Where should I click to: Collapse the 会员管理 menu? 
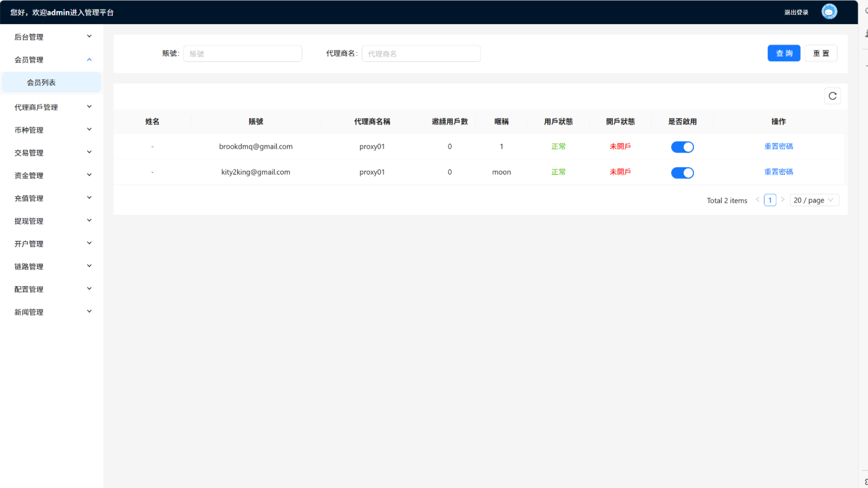(52, 60)
